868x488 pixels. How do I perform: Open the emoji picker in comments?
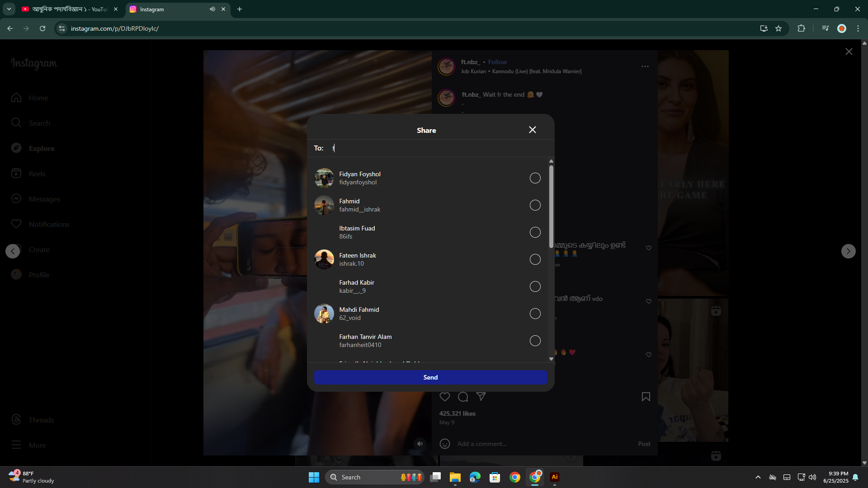(x=445, y=444)
